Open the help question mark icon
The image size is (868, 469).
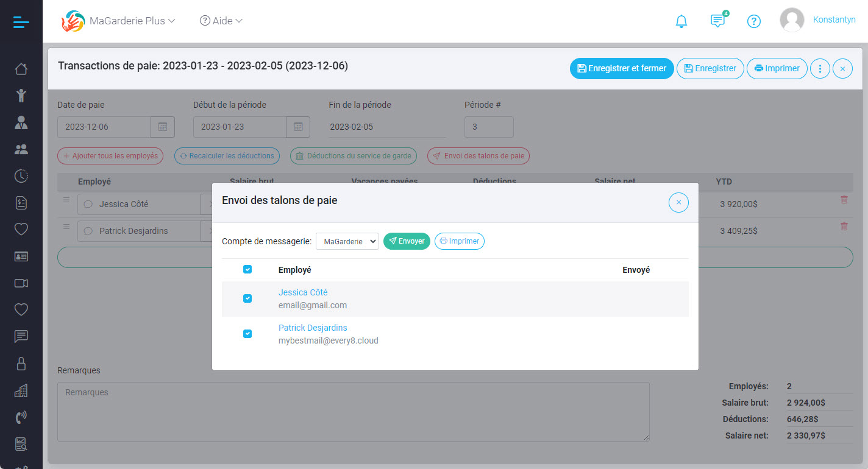coord(754,21)
